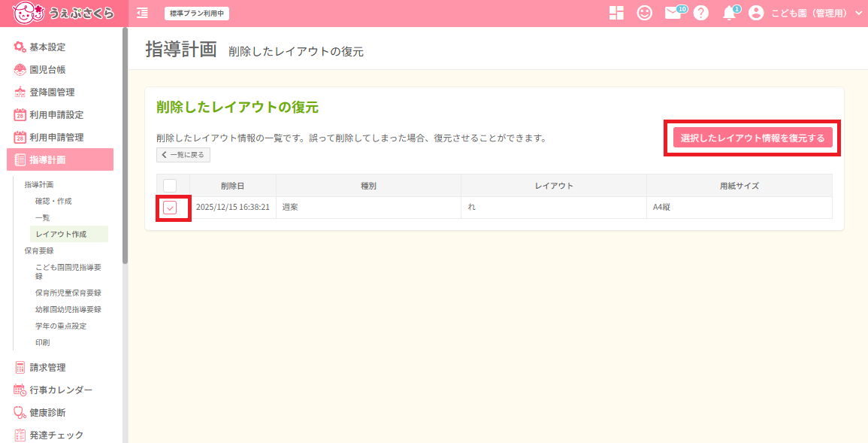Open 行事カレンダー in the sidebar
Screen dimensions: 868x443
point(61,390)
